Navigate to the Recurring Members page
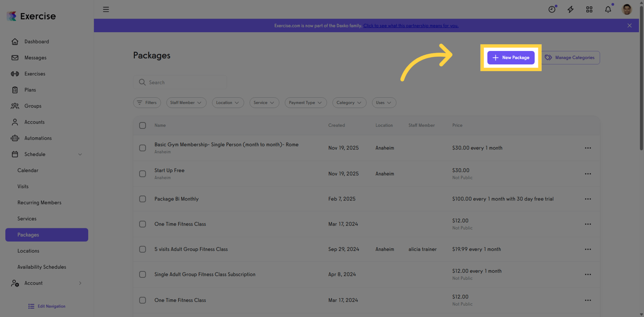The width and height of the screenshot is (644, 317). click(39, 202)
